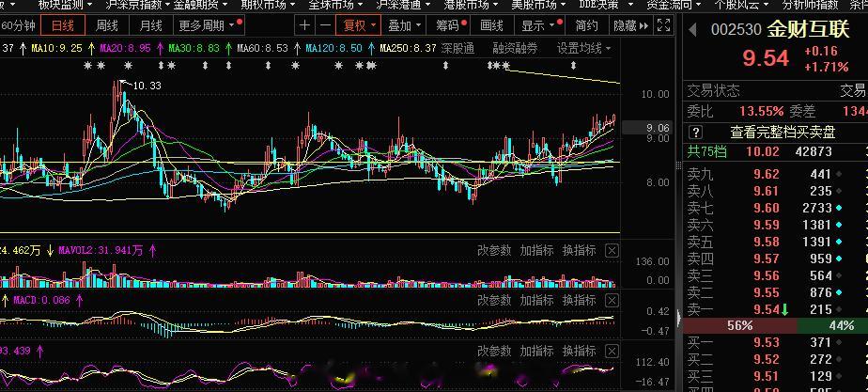868x392 pixels.
Task: Open 全球市场 menu
Action: click(x=335, y=5)
